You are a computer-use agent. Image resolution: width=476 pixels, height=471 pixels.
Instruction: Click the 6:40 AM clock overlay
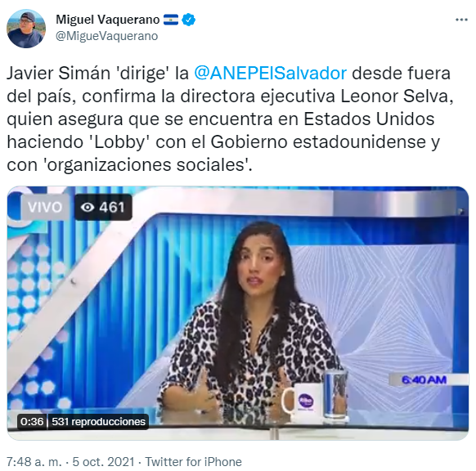[424, 379]
